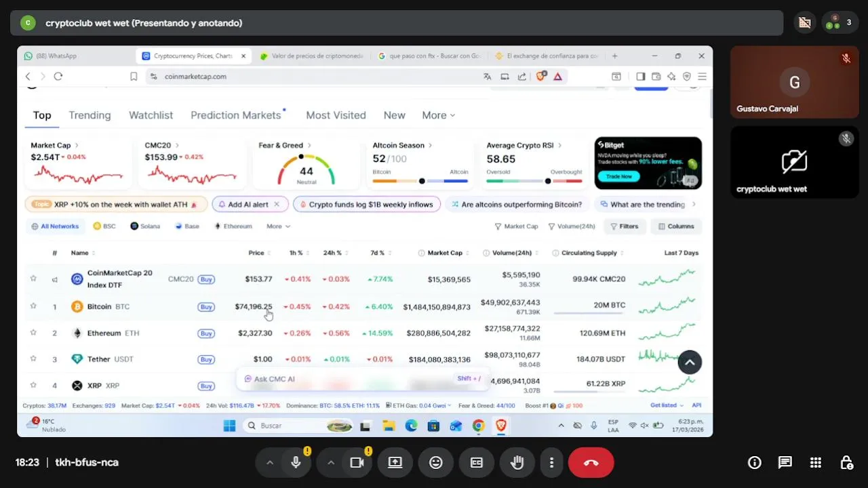Viewport: 868px width, 488px height.
Task: Raise hand in the meeting
Action: pos(517,462)
